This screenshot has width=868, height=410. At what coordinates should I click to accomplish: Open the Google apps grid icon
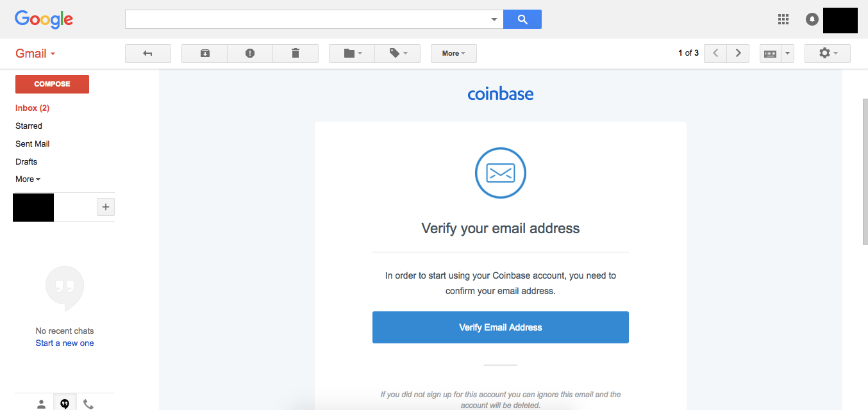[783, 19]
